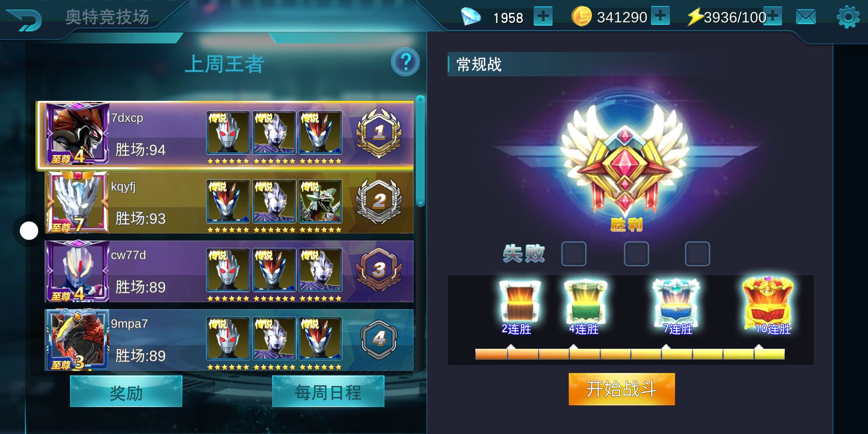Tap the white floating assist dot
868x434 pixels.
tap(29, 231)
